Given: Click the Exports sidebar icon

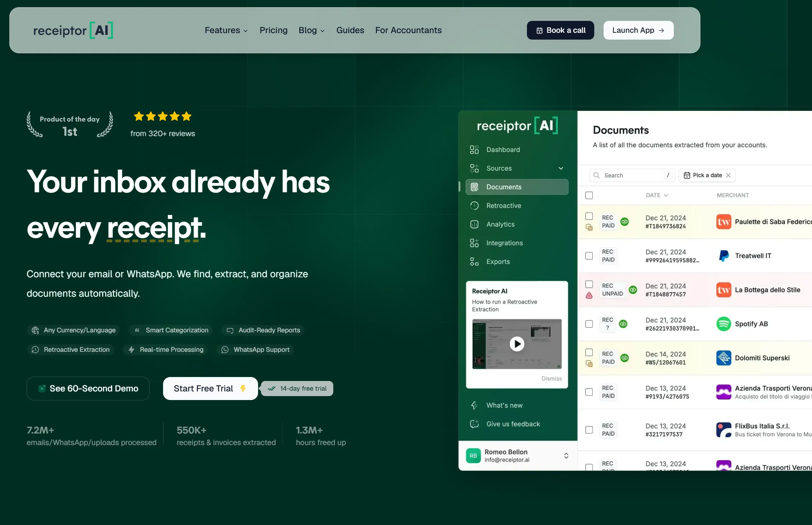Looking at the screenshot, I should pyautogui.click(x=474, y=262).
